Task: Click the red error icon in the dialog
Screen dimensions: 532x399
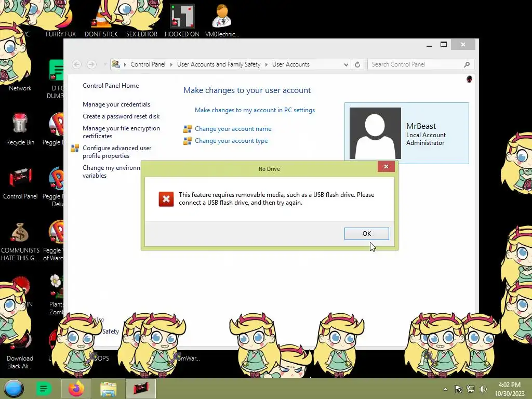Action: tap(166, 199)
